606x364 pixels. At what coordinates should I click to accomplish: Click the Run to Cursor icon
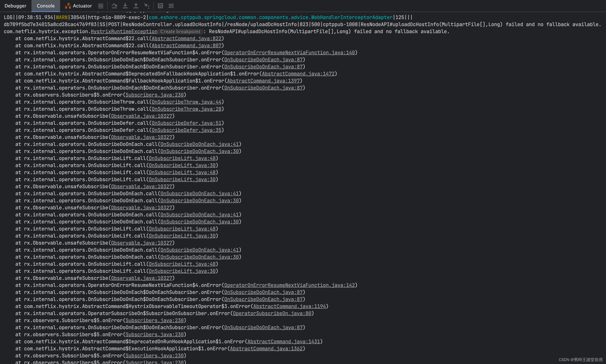point(147,6)
